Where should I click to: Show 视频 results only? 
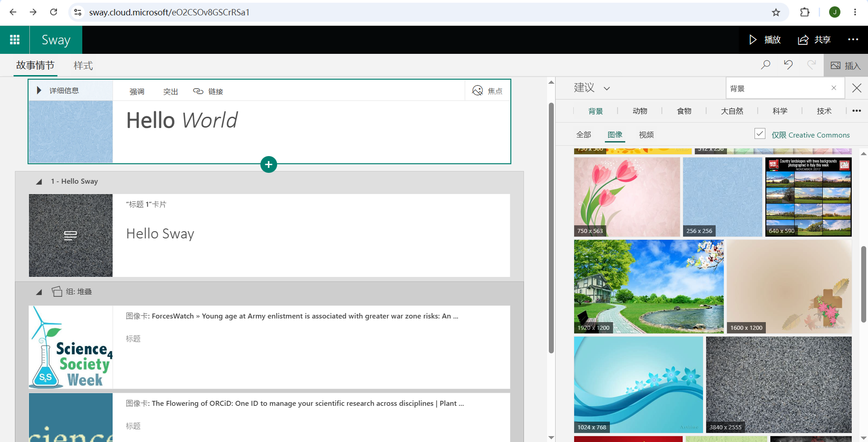(x=646, y=135)
